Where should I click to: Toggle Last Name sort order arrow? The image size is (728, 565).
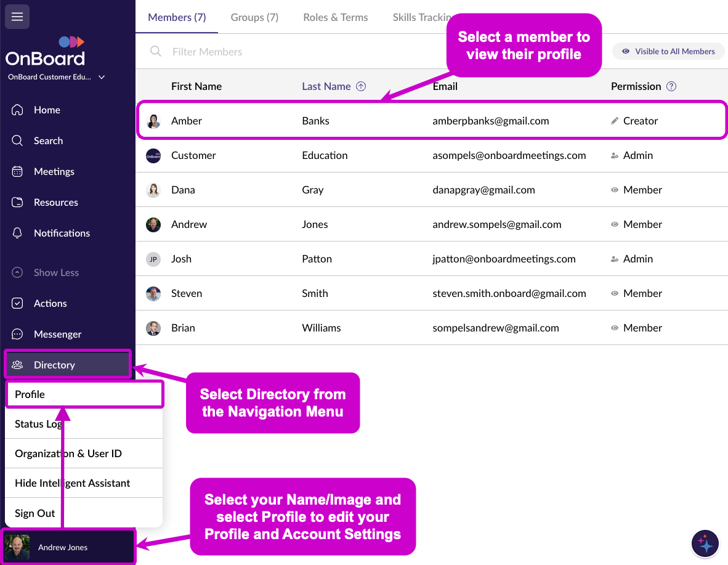[x=361, y=86]
